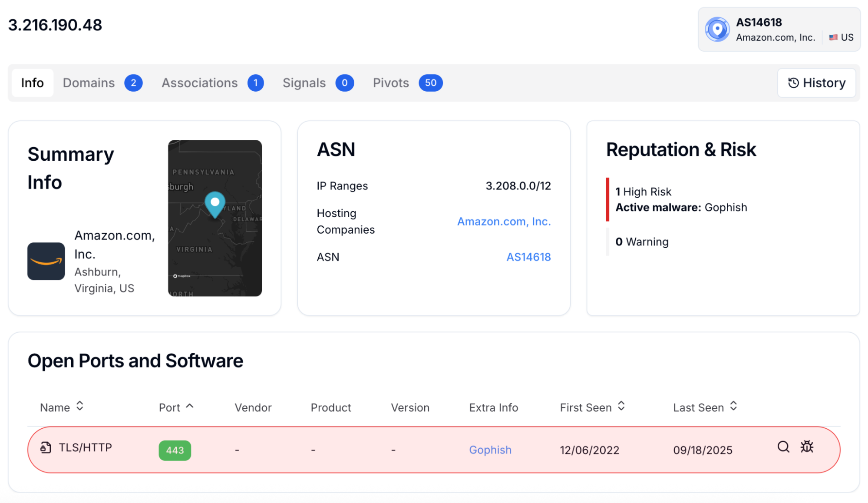Click the Active malware: Gophish text
This screenshot has width=868, height=503.
pyautogui.click(x=681, y=208)
